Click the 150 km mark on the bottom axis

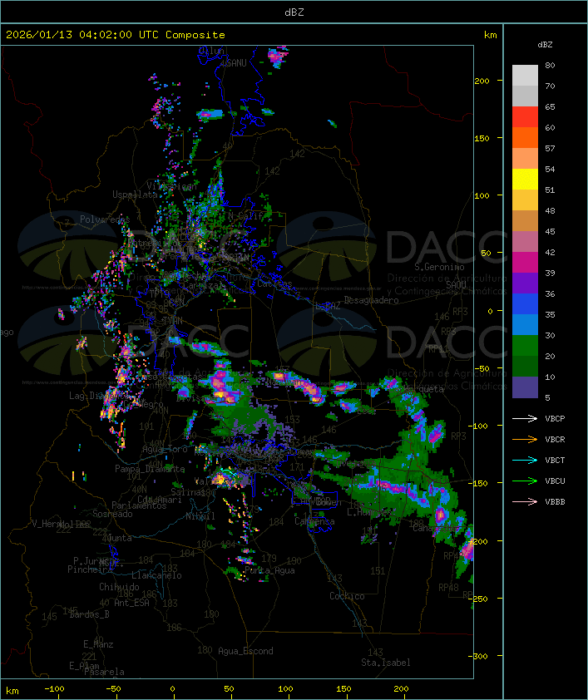(x=343, y=689)
